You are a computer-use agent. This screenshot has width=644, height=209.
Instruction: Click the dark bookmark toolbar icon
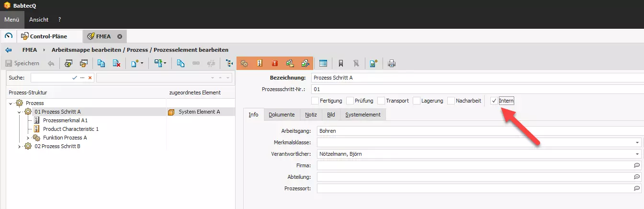coord(341,63)
